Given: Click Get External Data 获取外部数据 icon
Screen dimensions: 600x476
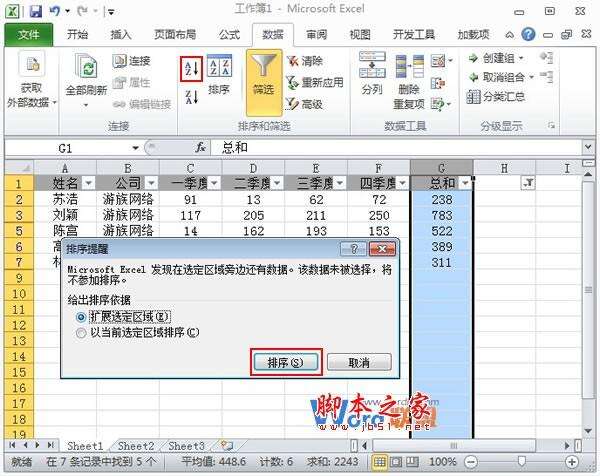Looking at the screenshot, I should point(32,64).
